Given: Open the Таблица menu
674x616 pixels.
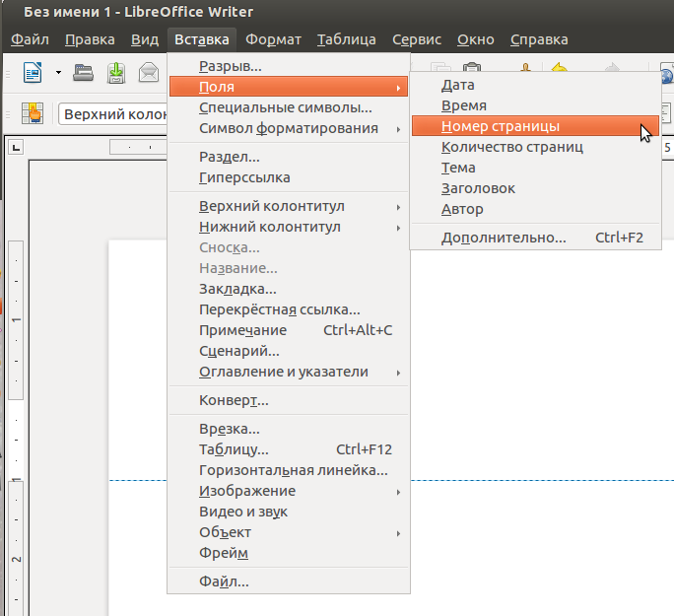Looking at the screenshot, I should pyautogui.click(x=347, y=39).
